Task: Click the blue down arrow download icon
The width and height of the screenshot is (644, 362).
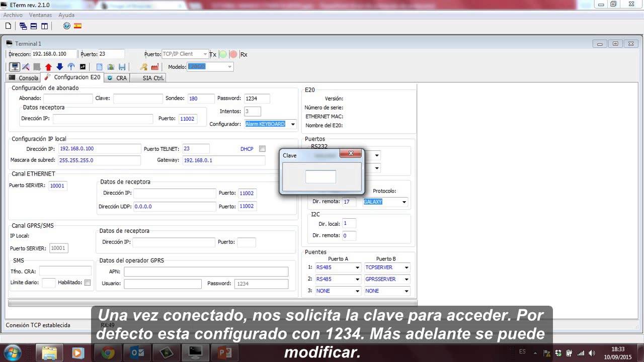Action: pos(59,67)
